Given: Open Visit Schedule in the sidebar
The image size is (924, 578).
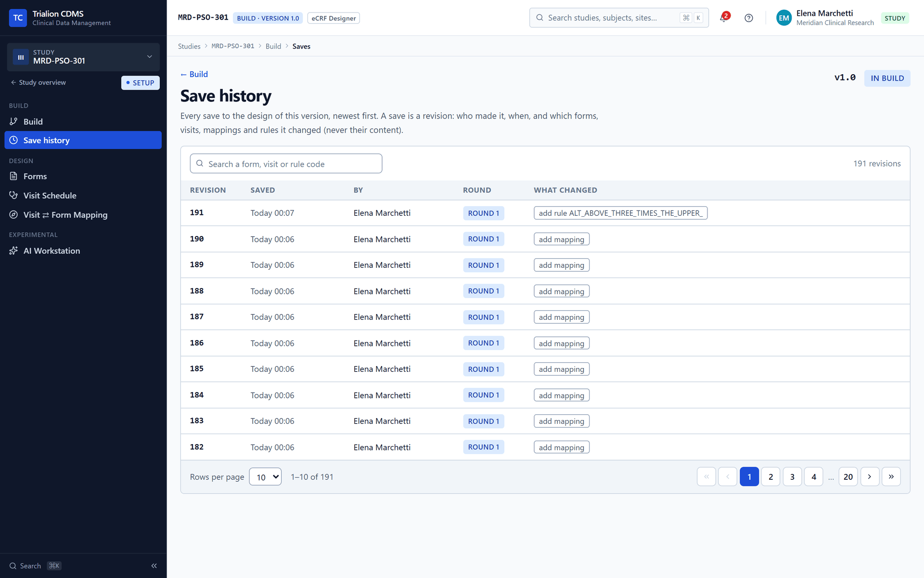Looking at the screenshot, I should coord(83,196).
